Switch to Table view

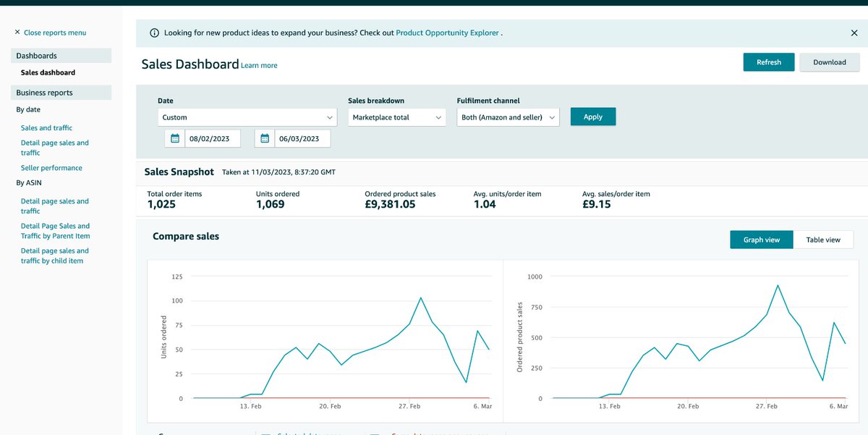tap(824, 239)
